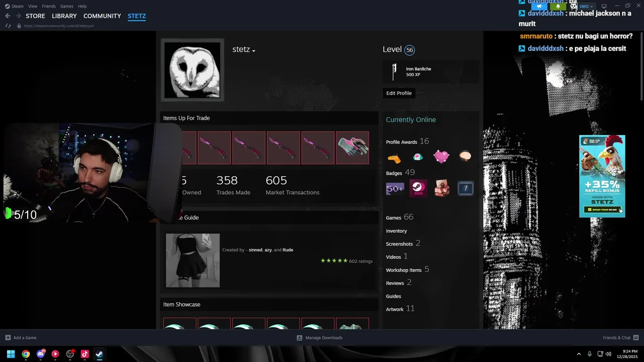
Task: Open the 358 Trades Made stat
Action: click(233, 185)
